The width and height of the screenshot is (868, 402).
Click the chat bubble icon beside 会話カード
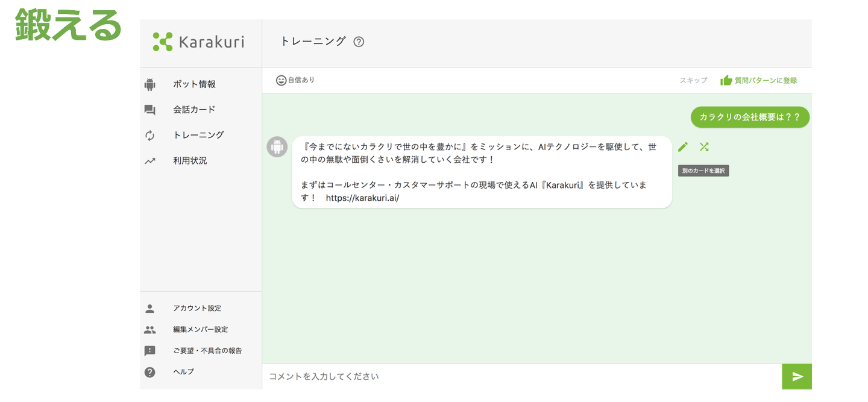[150, 110]
